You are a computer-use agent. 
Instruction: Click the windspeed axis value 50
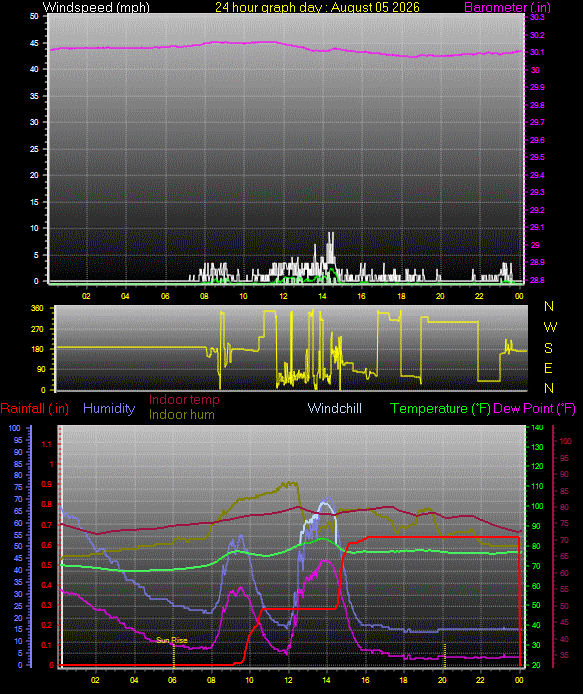point(34,16)
